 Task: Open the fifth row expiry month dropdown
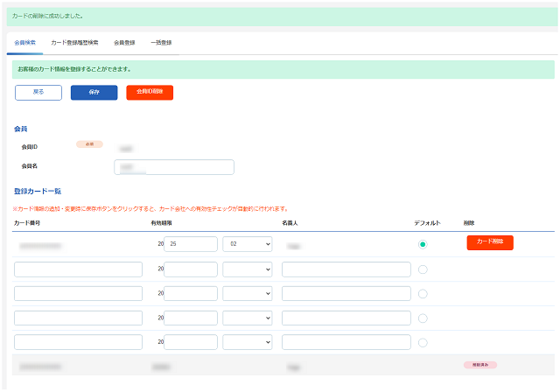click(247, 342)
